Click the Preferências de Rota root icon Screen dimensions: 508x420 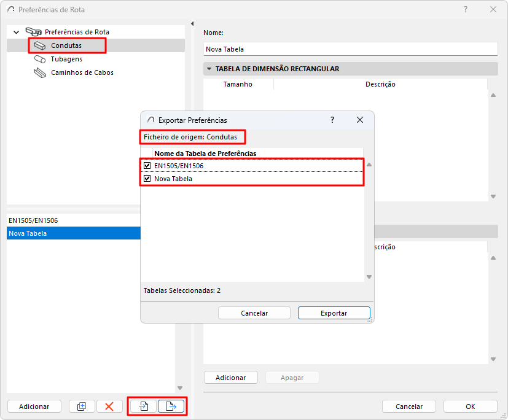[34, 32]
